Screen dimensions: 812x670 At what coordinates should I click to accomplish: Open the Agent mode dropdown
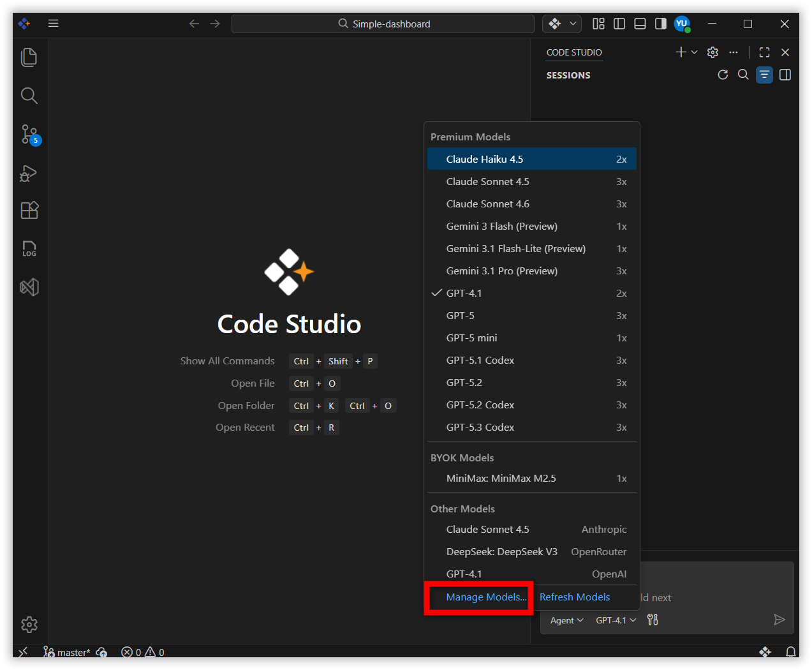point(566,620)
